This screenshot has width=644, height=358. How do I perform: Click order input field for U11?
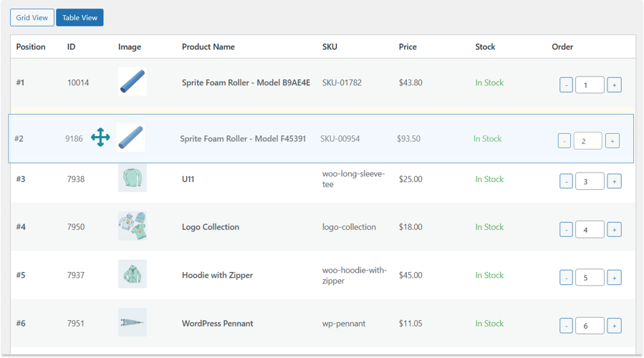point(590,181)
